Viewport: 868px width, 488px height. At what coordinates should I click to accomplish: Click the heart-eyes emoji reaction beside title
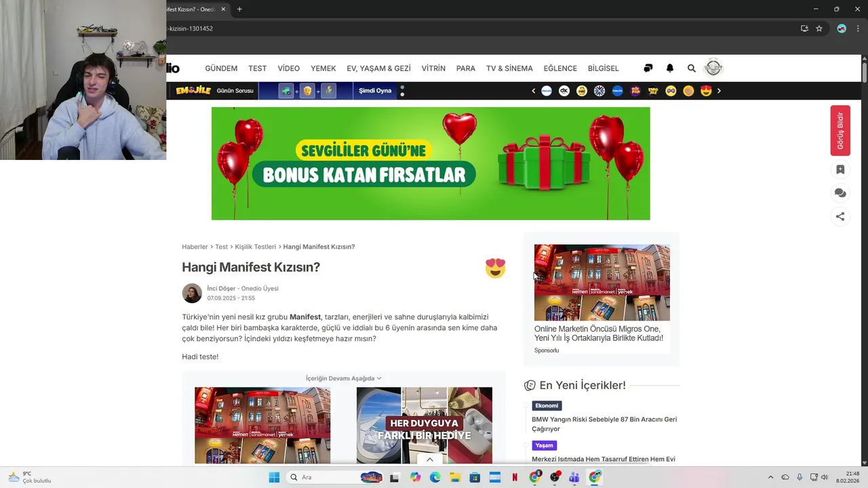coord(496,268)
